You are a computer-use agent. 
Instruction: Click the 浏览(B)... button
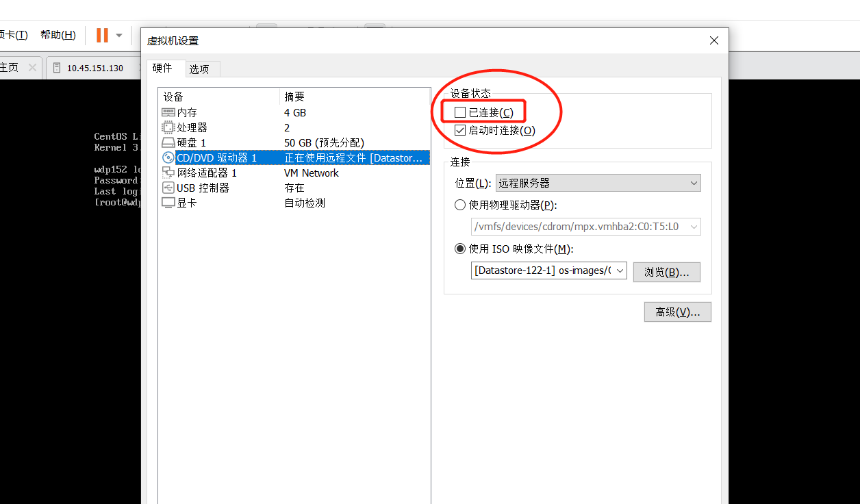(667, 272)
